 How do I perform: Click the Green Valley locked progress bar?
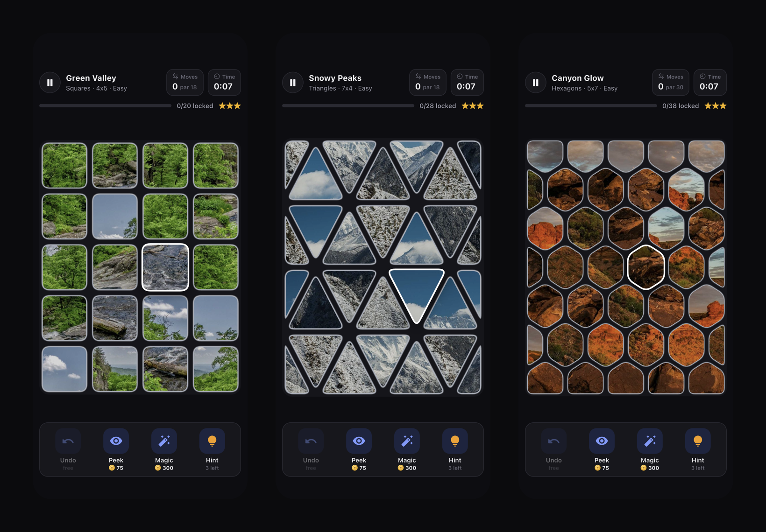click(106, 106)
